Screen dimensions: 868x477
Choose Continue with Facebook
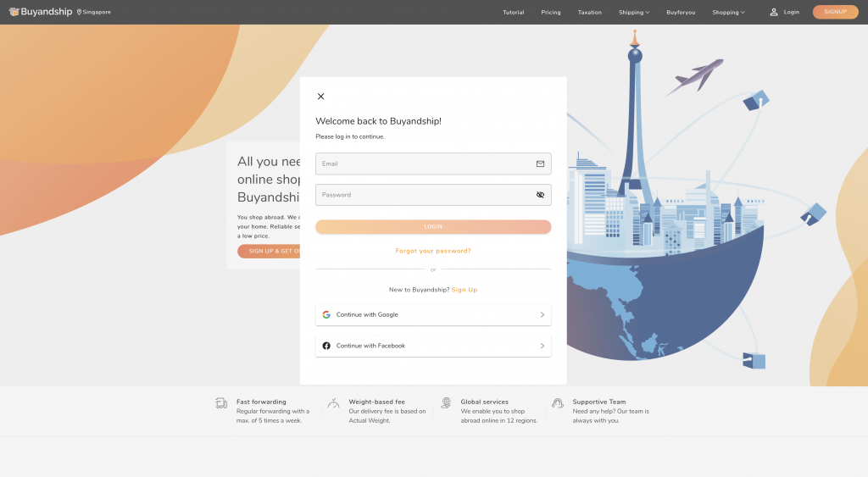(433, 346)
